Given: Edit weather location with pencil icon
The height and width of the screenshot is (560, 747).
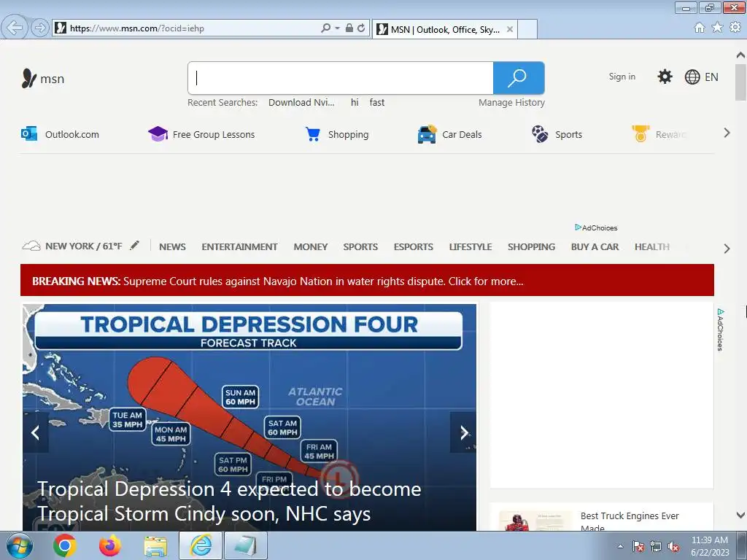Looking at the screenshot, I should point(135,245).
